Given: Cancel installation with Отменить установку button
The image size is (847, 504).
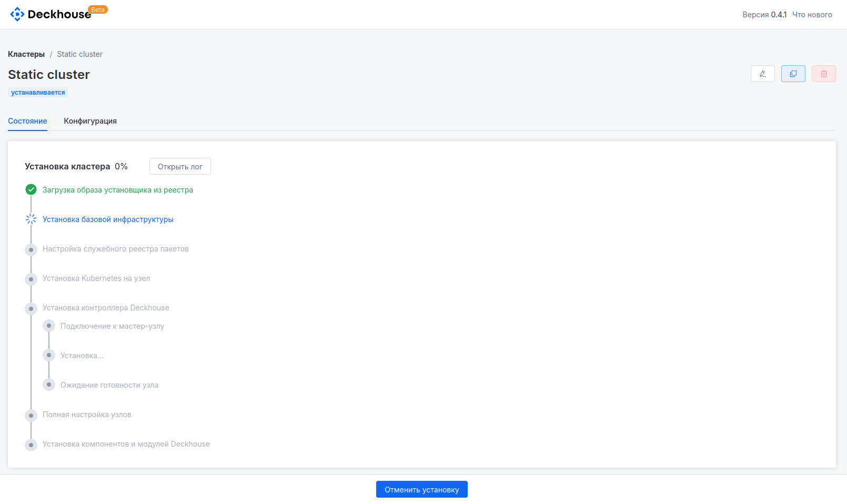Looking at the screenshot, I should pyautogui.click(x=421, y=489).
